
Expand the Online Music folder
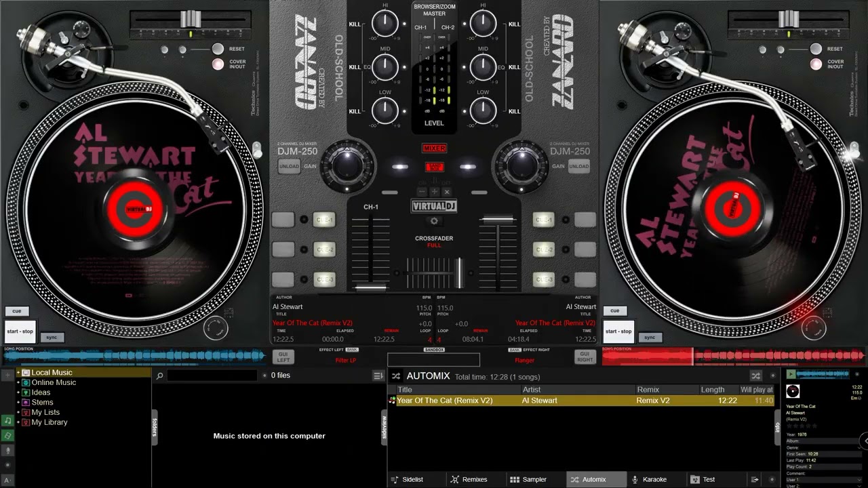(18, 382)
